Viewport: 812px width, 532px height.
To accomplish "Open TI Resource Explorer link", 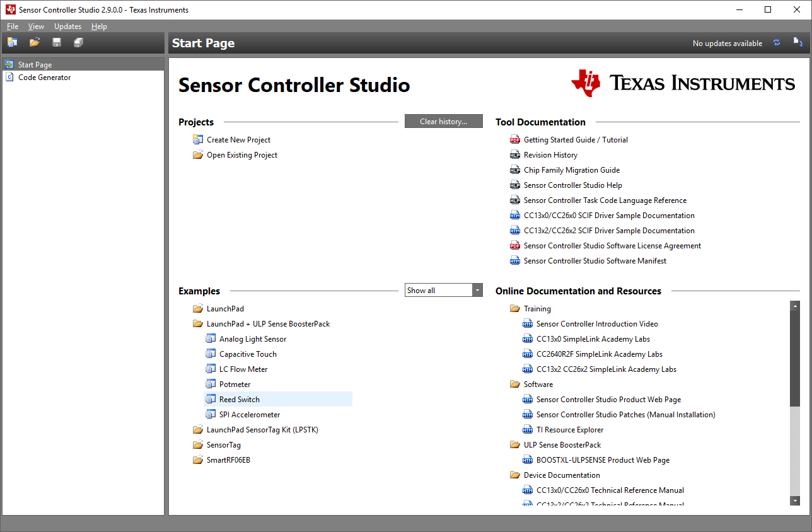I will tap(570, 430).
